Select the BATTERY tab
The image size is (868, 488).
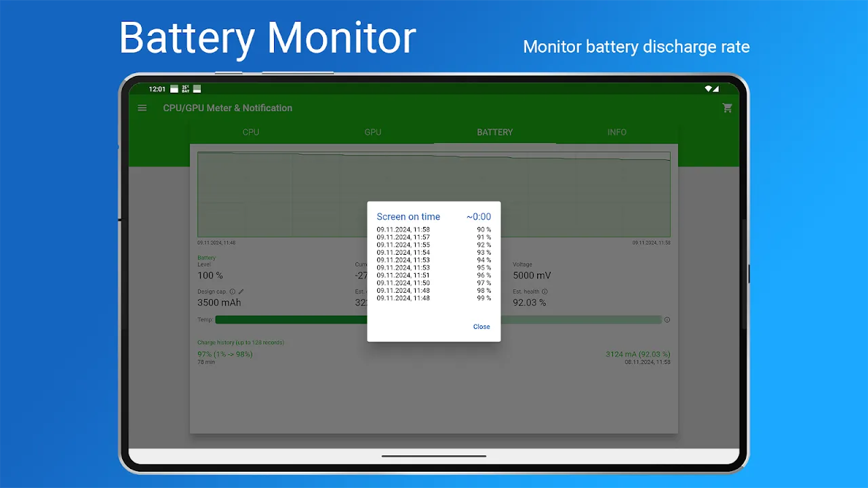[x=494, y=132]
